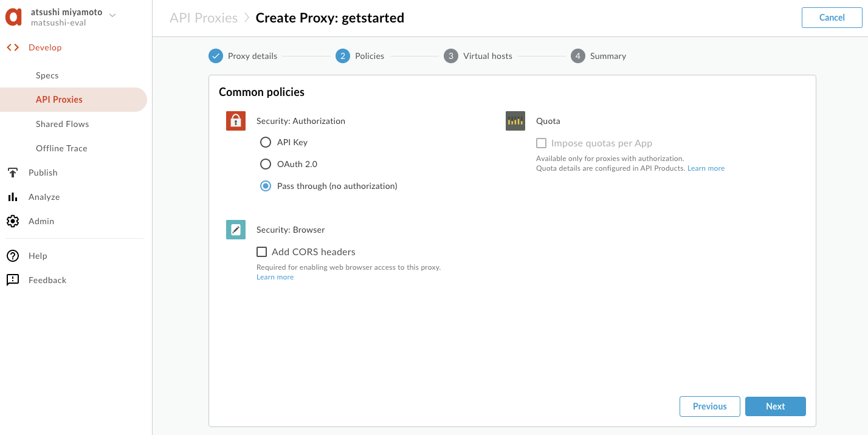Click the Policies step label

pyautogui.click(x=370, y=56)
